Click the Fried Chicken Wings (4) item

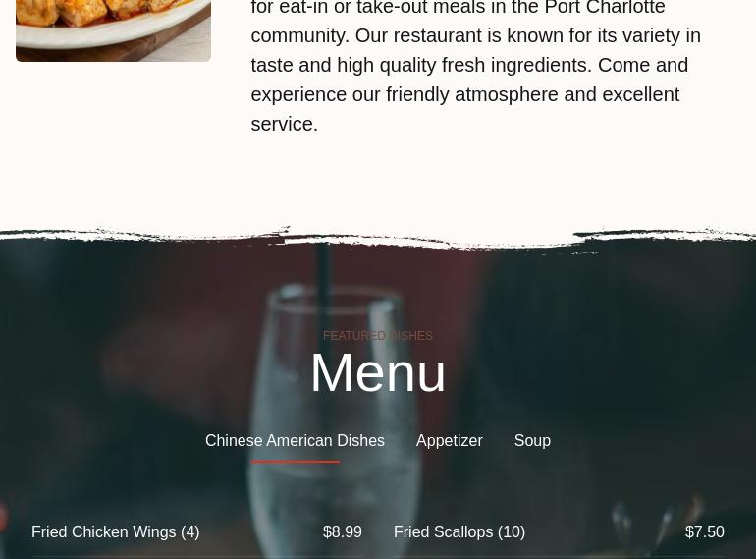(115, 532)
